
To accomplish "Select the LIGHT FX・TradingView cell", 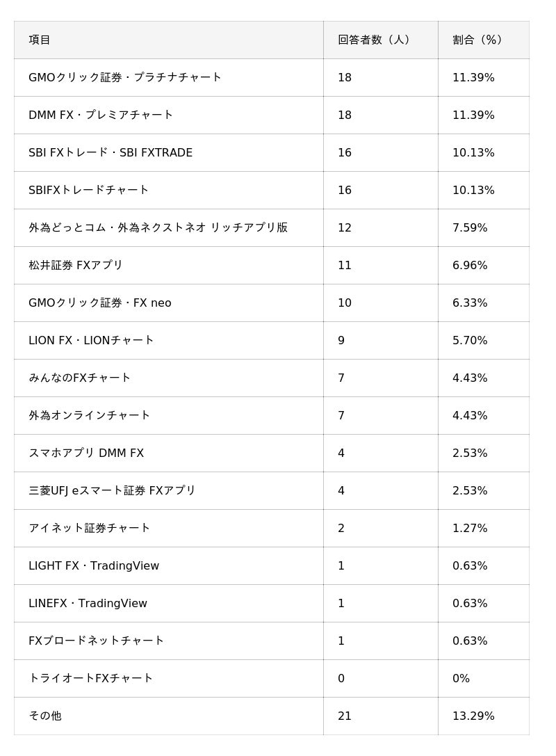I will tap(94, 565).
